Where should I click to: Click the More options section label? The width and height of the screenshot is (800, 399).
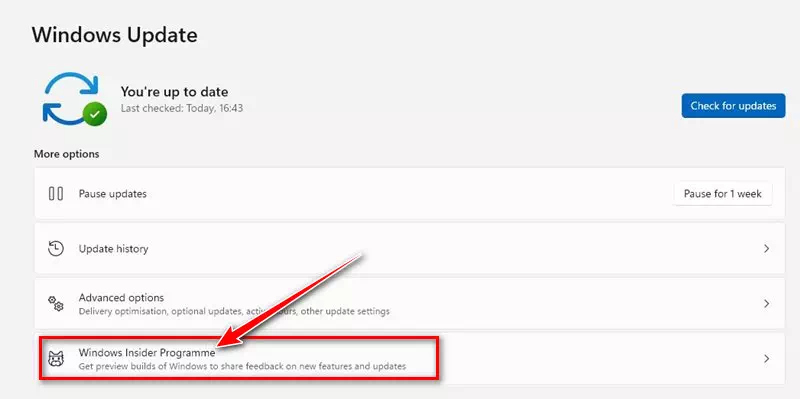point(66,154)
